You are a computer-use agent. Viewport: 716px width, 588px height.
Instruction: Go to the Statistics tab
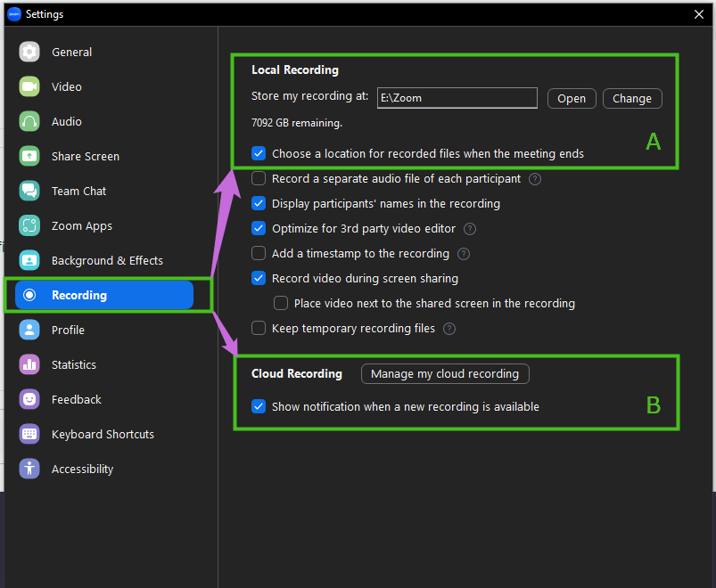73,364
